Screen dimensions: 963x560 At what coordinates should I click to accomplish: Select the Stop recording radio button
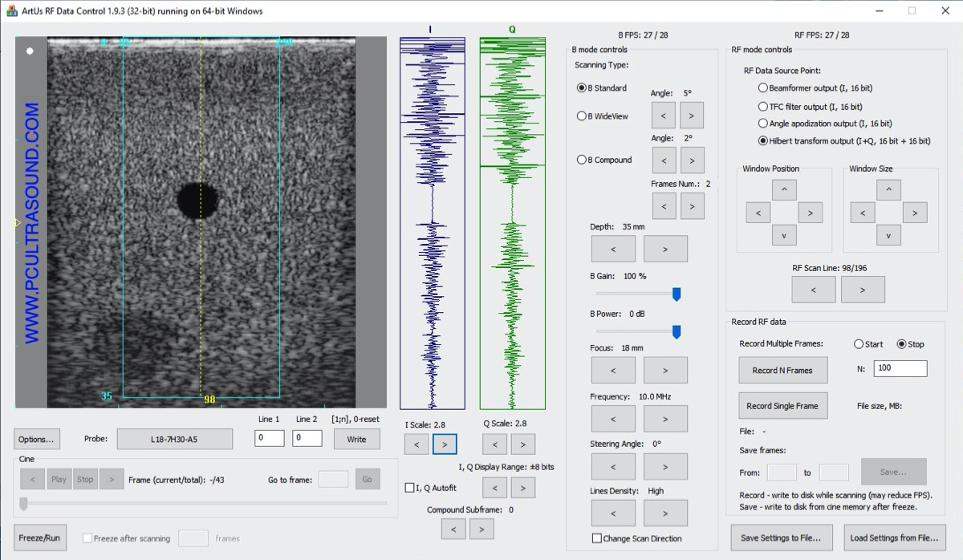coord(901,344)
